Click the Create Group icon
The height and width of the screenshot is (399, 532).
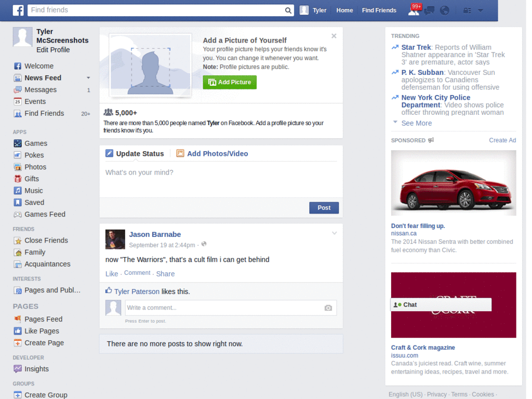click(x=18, y=395)
